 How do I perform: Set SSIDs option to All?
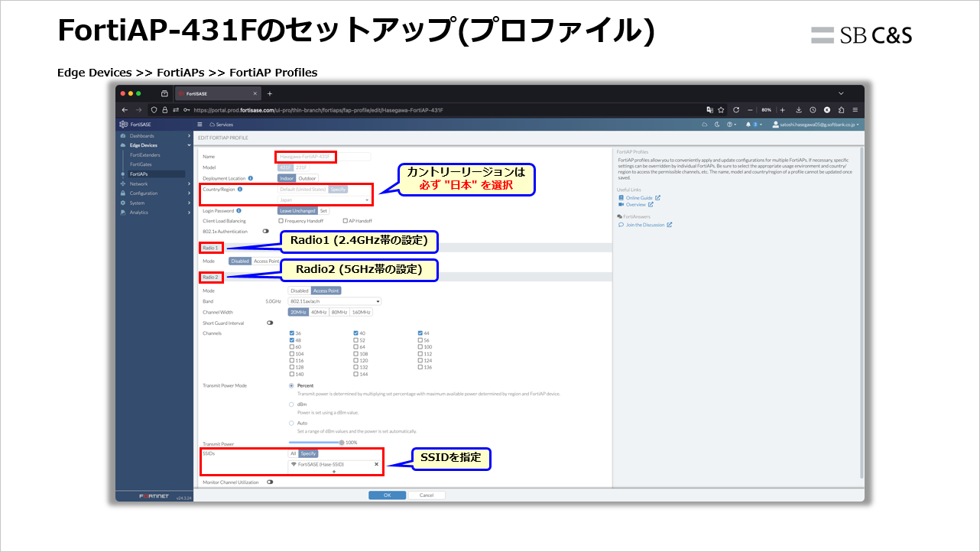click(x=293, y=453)
